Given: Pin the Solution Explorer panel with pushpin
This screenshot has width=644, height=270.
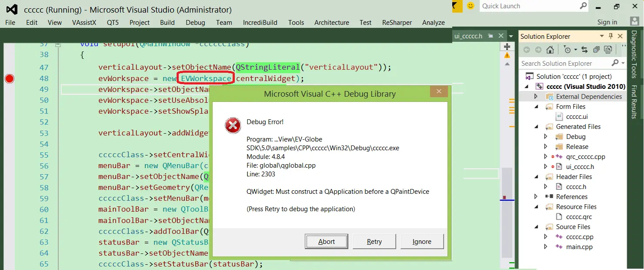Looking at the screenshot, I should pyautogui.click(x=611, y=36).
